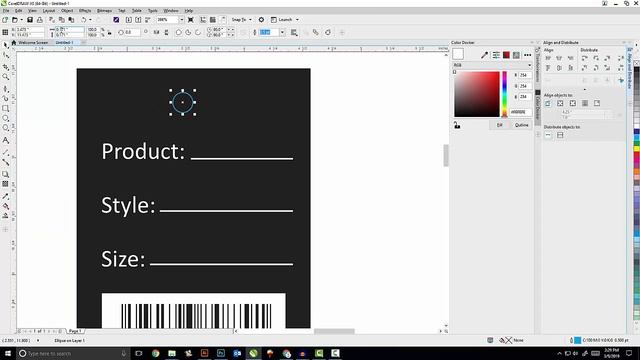The width and height of the screenshot is (640, 360).
Task: Expand the Undo history dropdown arrow
Action: pyautogui.click(x=90, y=20)
